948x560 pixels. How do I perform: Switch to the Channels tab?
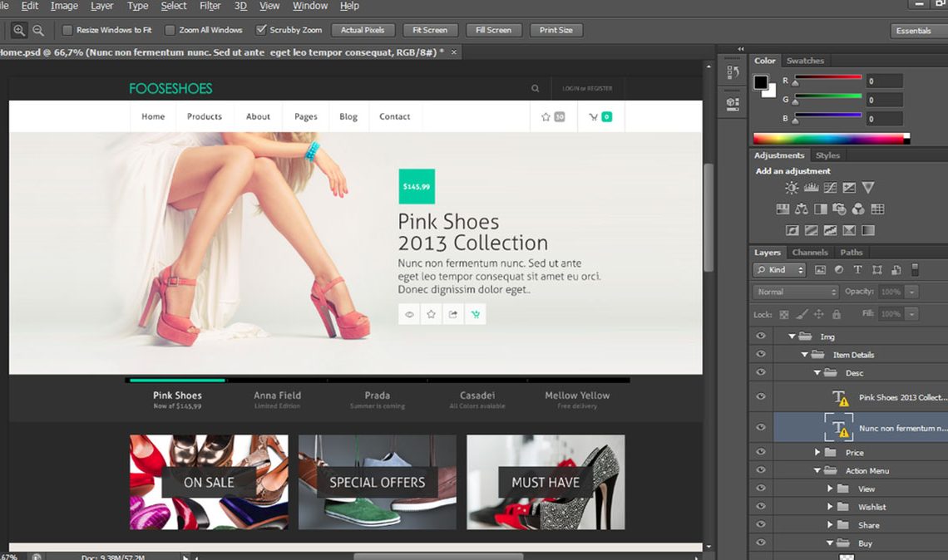(810, 252)
